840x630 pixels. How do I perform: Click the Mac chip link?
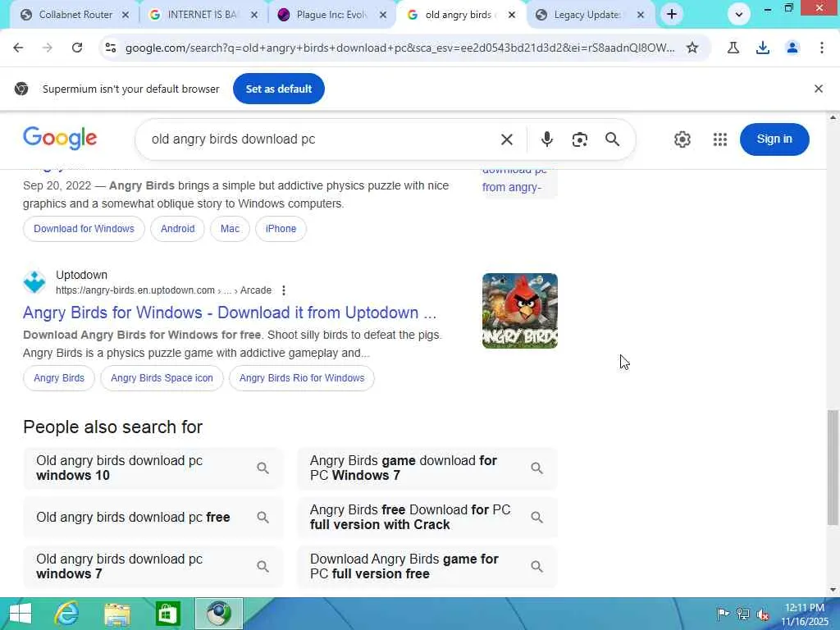[x=230, y=229]
